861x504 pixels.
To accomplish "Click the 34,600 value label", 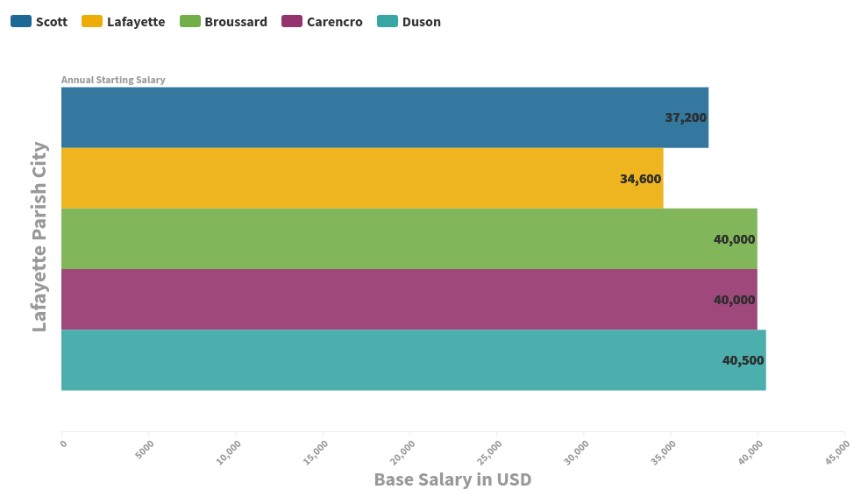I will [x=640, y=179].
